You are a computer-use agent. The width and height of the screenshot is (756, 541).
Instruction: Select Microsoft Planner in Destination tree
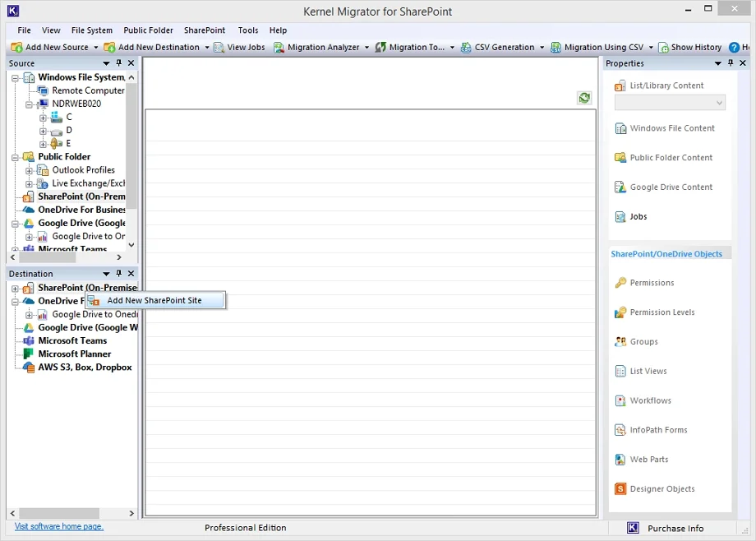tap(74, 354)
